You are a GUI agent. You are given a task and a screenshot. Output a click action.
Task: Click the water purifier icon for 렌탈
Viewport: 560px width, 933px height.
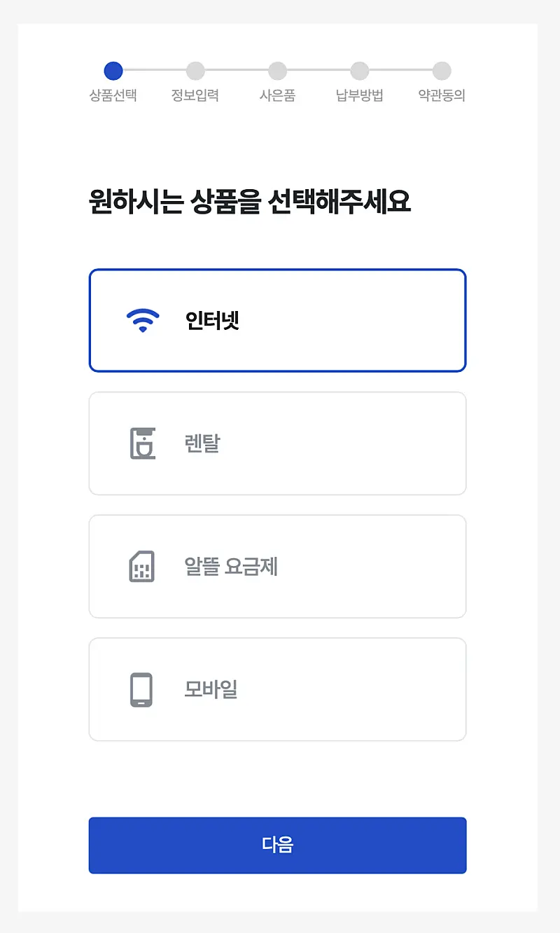click(143, 443)
